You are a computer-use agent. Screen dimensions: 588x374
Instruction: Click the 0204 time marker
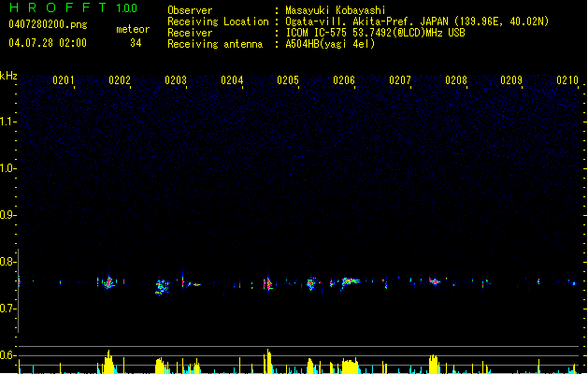click(232, 80)
